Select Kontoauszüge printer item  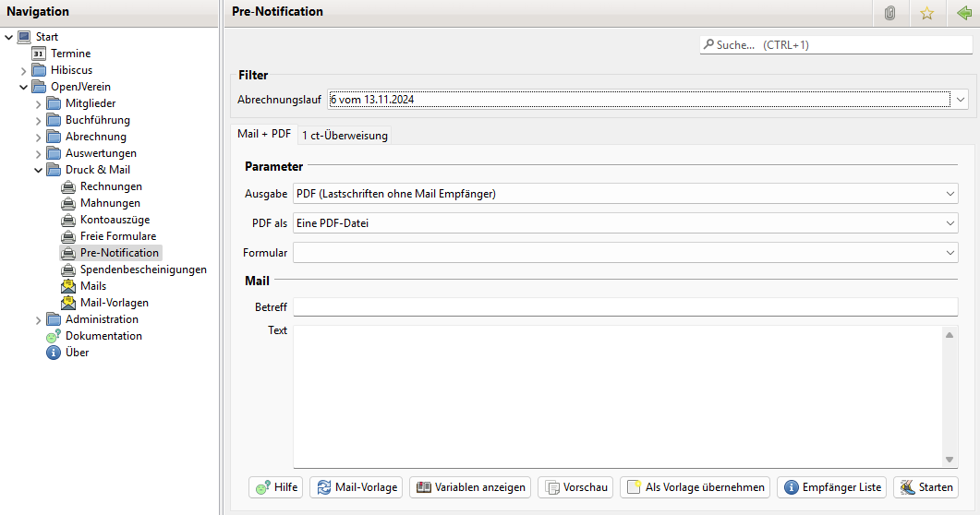(x=115, y=220)
